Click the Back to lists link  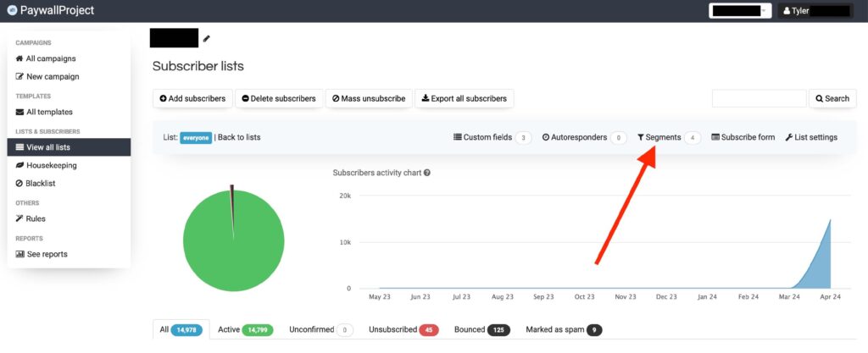point(238,137)
